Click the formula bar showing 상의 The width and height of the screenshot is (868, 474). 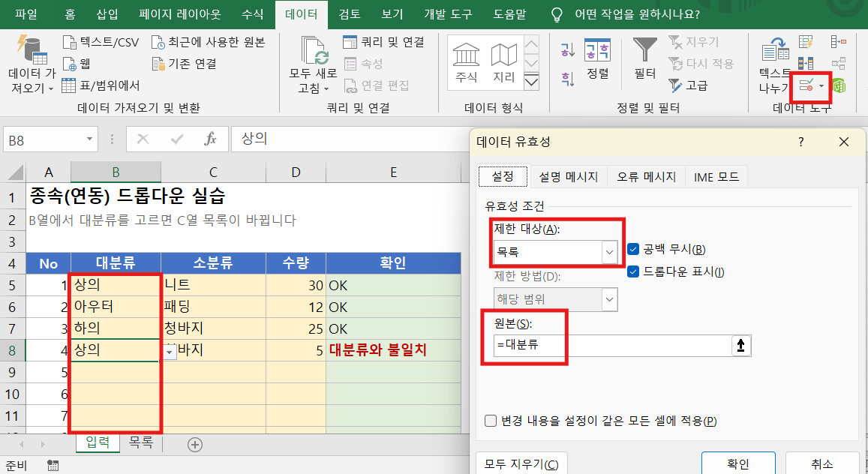[x=349, y=139]
